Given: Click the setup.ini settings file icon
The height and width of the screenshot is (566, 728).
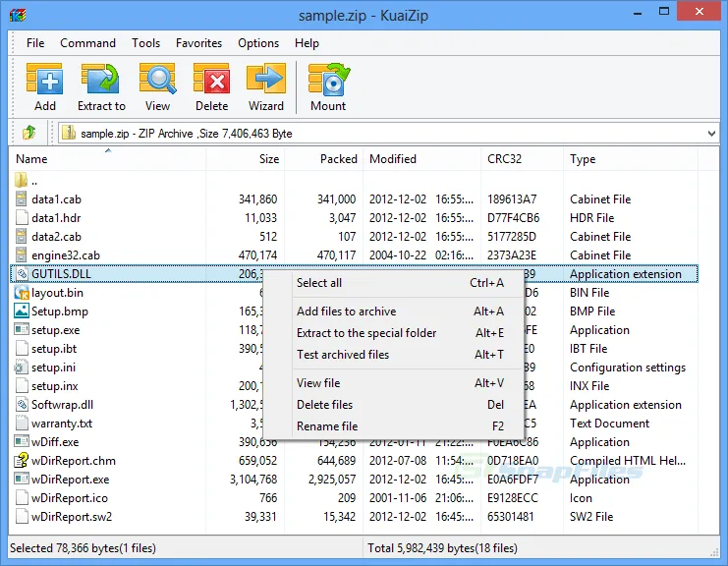Looking at the screenshot, I should click(21, 367).
